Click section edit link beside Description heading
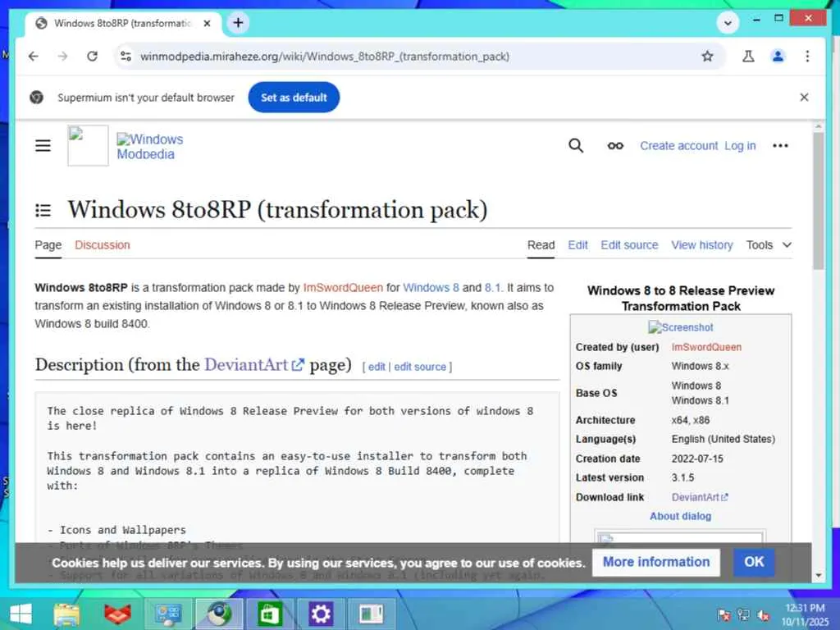Screen dimensions: 840x630 376,367
